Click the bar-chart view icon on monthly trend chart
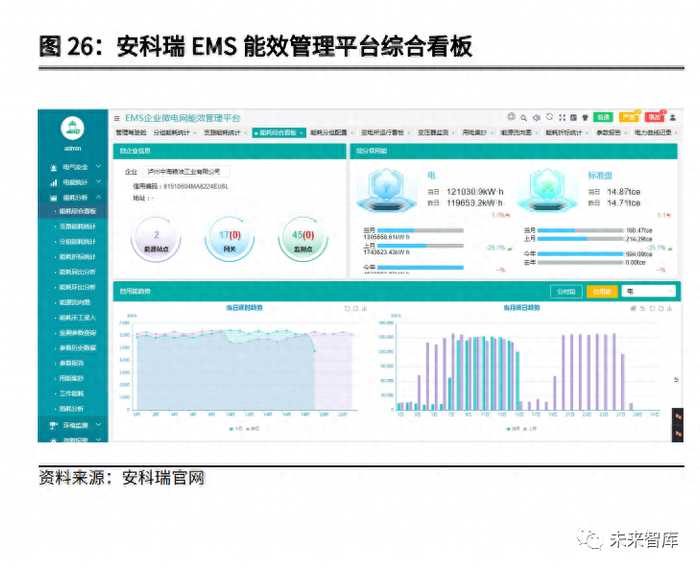This screenshot has width=700, height=570. (x=633, y=308)
